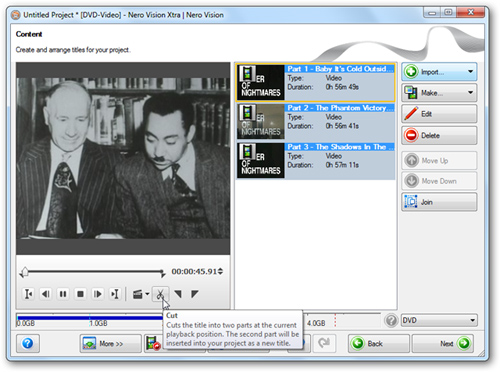Pause the video playback
The width and height of the screenshot is (500, 372).
tap(63, 294)
